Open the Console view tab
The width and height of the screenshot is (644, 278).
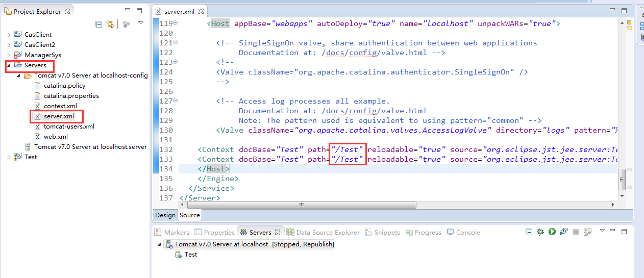(x=463, y=232)
